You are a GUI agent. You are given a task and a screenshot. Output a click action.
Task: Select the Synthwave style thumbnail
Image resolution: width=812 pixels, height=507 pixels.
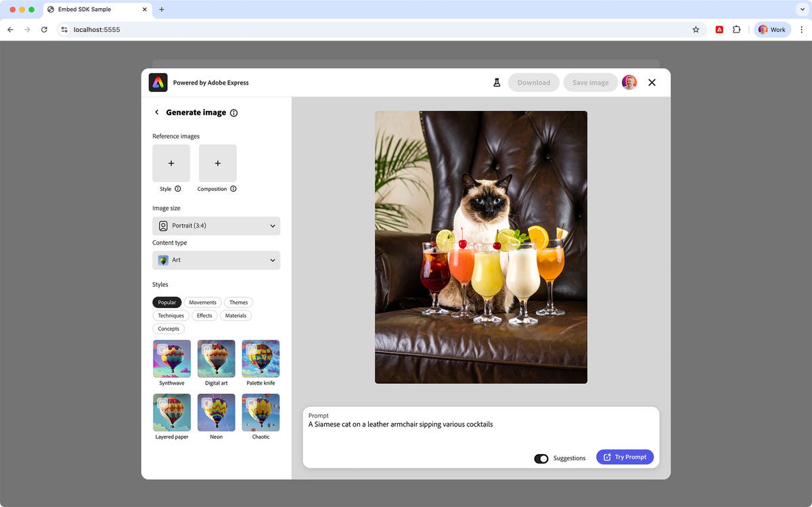[x=171, y=359]
